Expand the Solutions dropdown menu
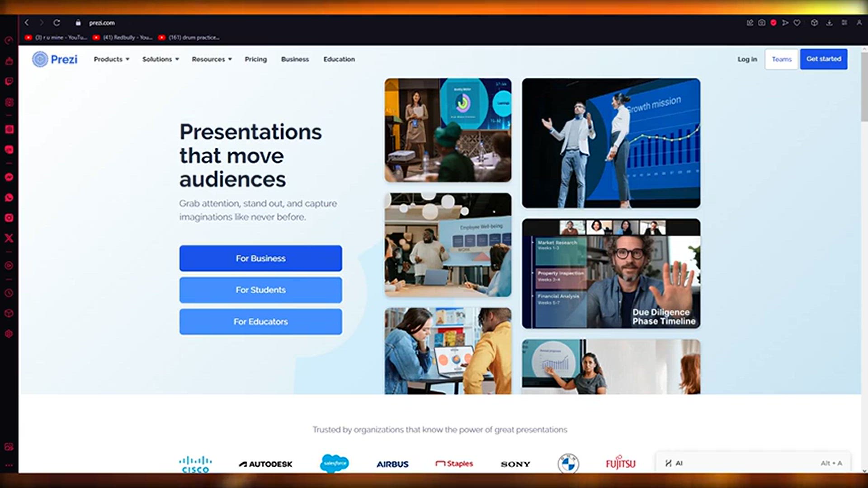Image resolution: width=868 pixels, height=488 pixels. coord(160,59)
